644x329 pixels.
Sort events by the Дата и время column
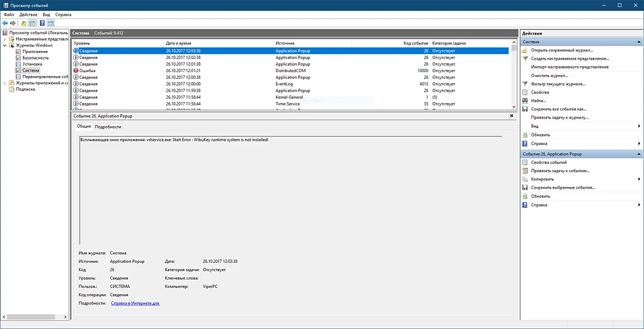coord(218,43)
